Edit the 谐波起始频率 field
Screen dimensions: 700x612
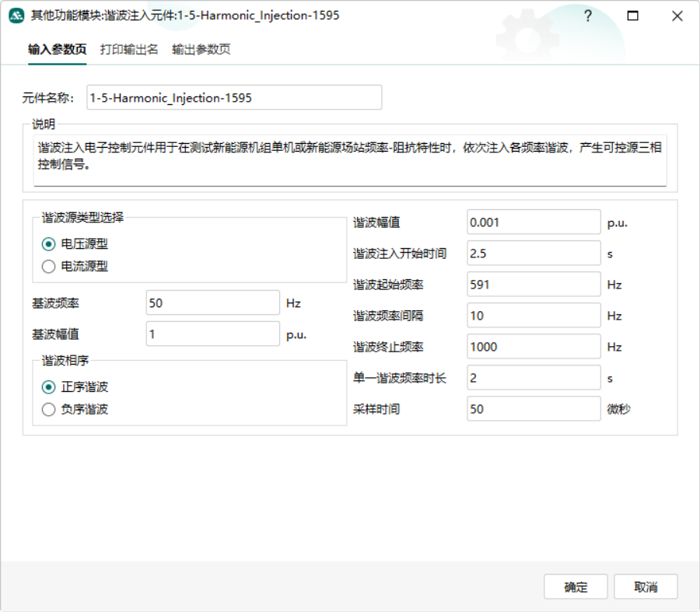[534, 285]
